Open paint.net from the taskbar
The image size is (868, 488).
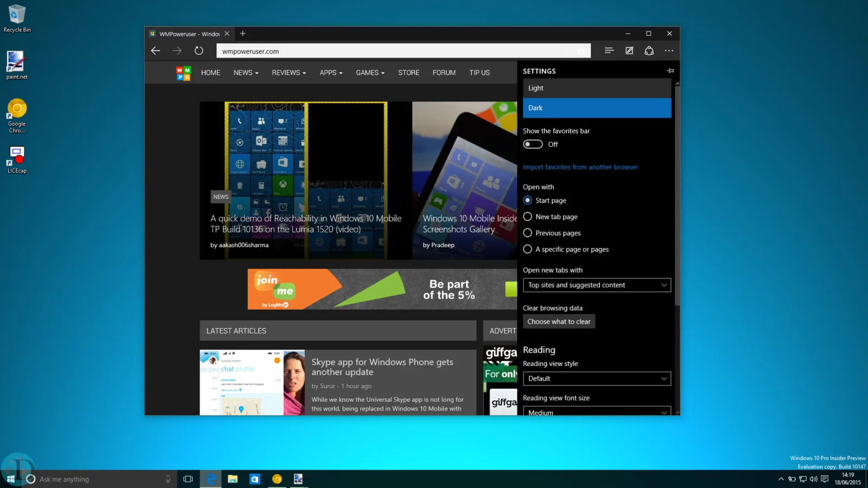click(x=298, y=479)
